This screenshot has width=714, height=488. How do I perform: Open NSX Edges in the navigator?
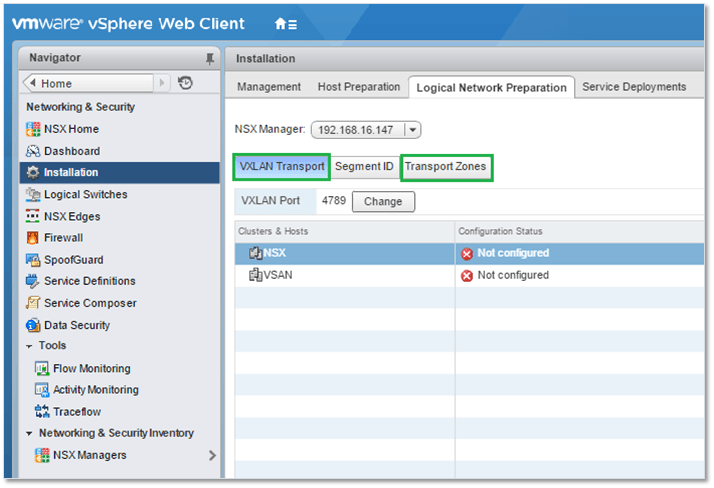click(72, 216)
